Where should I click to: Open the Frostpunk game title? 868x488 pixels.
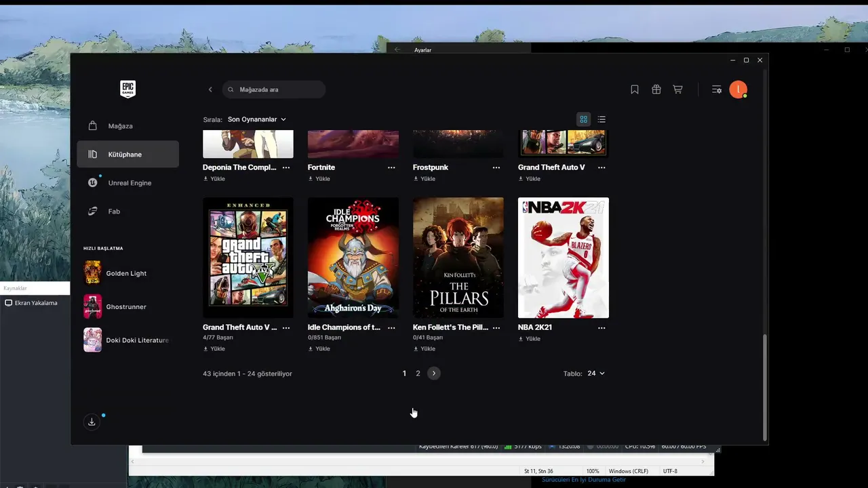pos(431,167)
